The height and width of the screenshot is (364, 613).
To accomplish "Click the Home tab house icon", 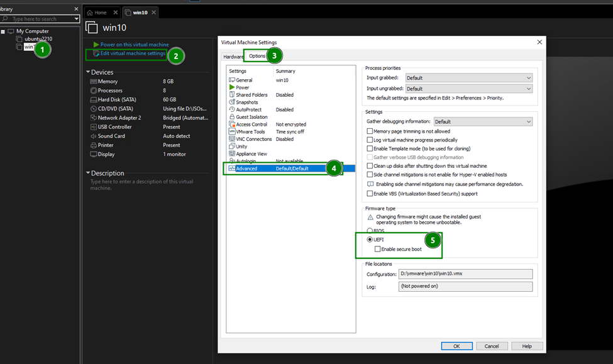I will (90, 13).
